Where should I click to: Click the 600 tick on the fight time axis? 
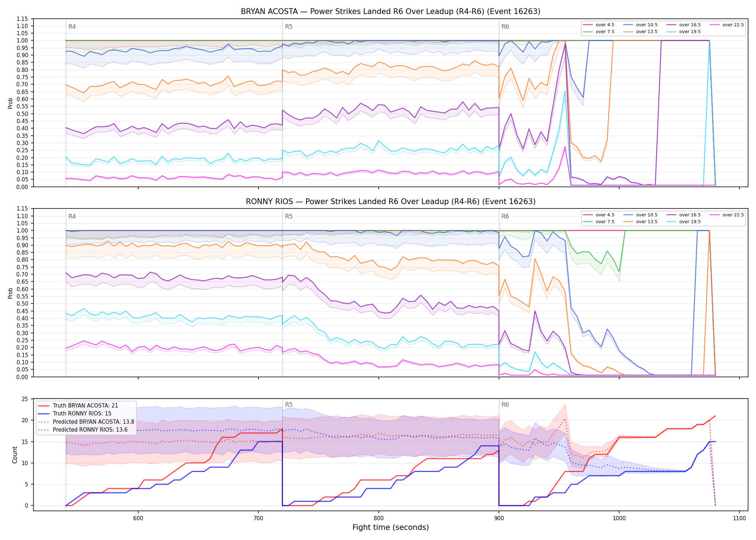(x=138, y=518)
